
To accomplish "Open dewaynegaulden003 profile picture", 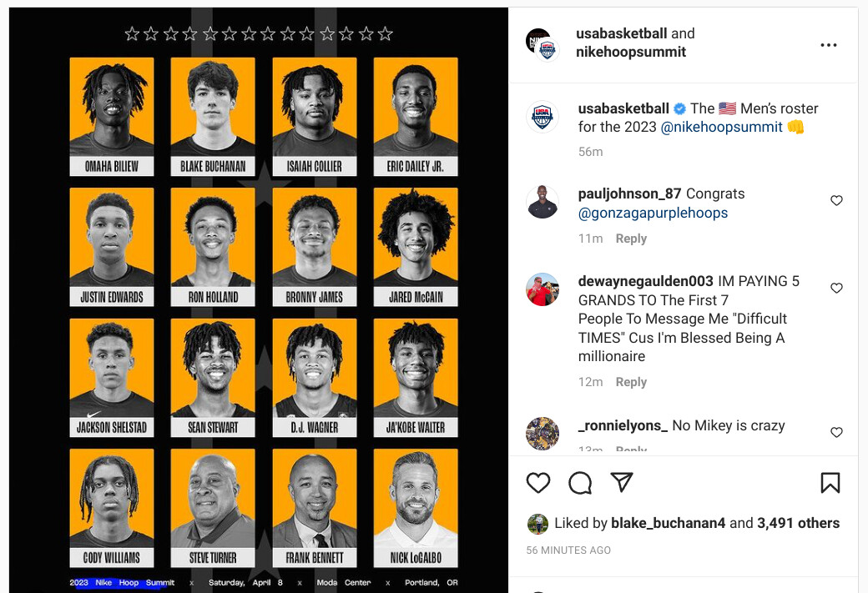I will pyautogui.click(x=542, y=289).
